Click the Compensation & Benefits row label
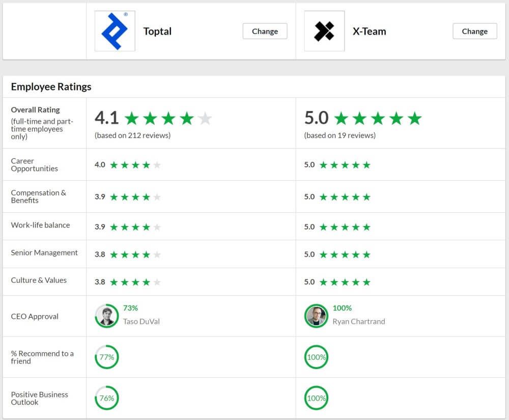The width and height of the screenshot is (509, 420). 38,197
